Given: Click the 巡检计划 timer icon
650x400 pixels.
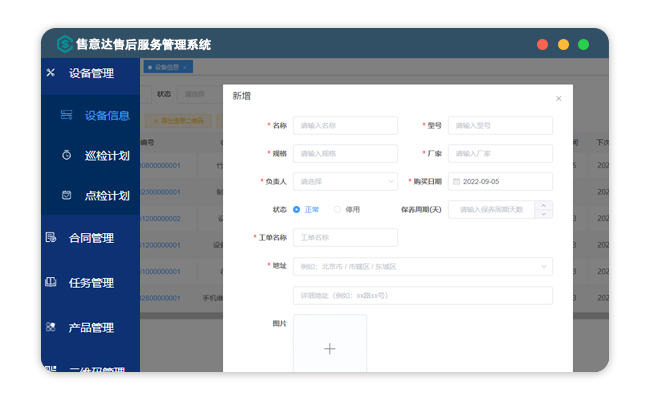Looking at the screenshot, I should [x=66, y=155].
